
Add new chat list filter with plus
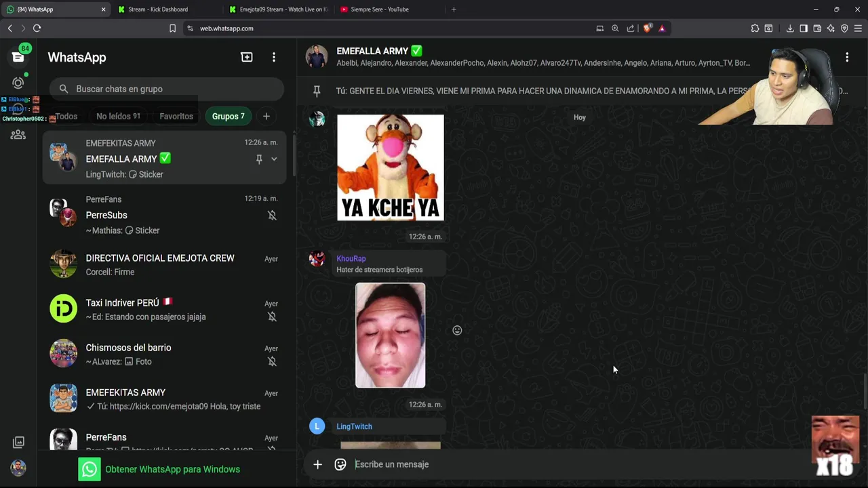(267, 117)
